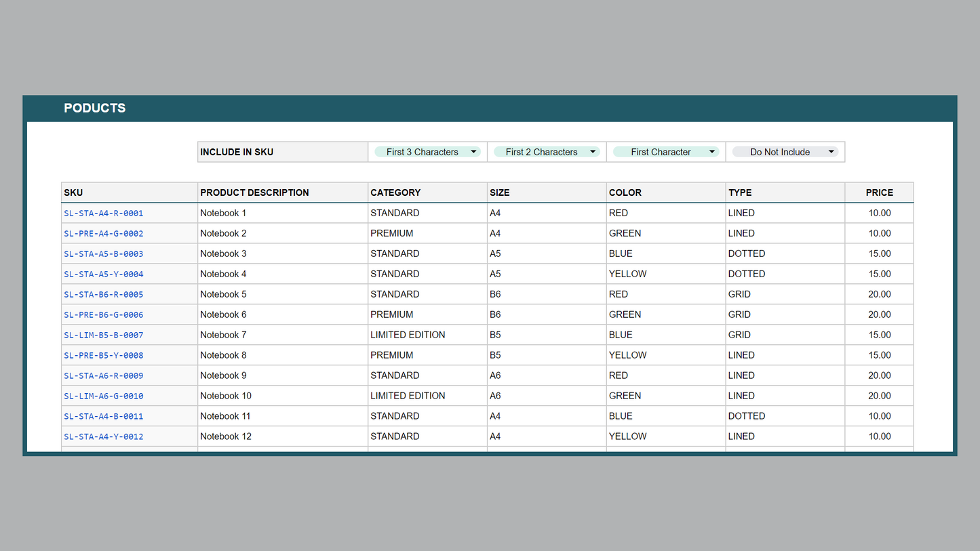Select the COLOR column header
Viewport: 980px width, 551px height.
625,192
